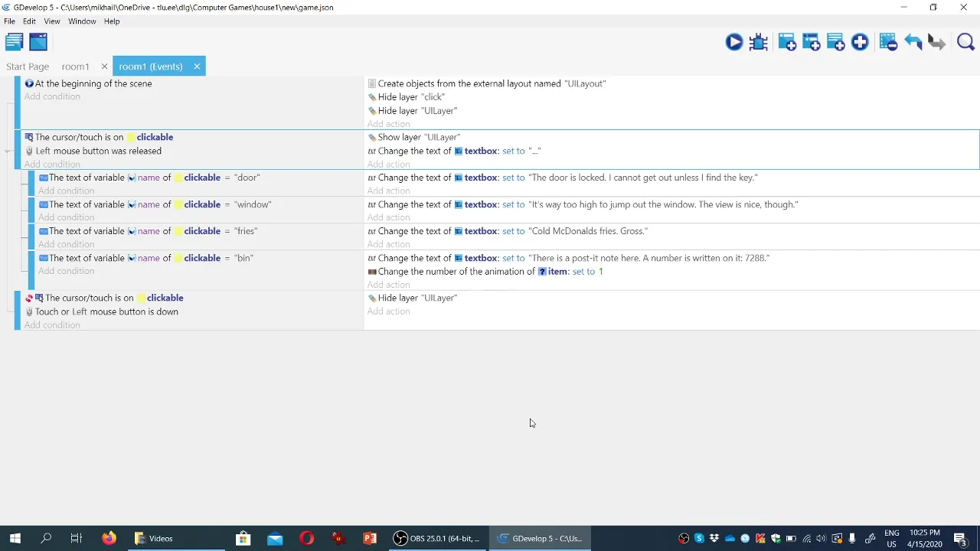980x551 pixels.
Task: Open the Edit menu
Action: coord(29,21)
